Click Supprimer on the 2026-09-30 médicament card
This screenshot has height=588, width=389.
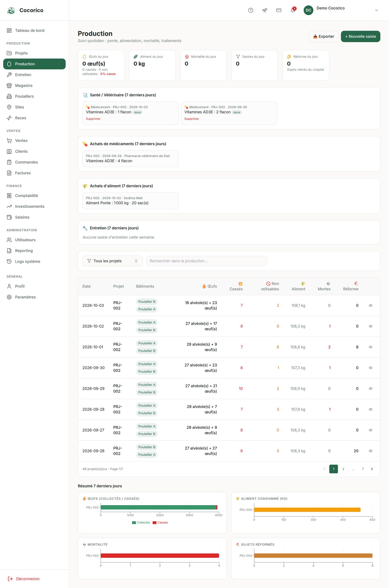coord(192,119)
